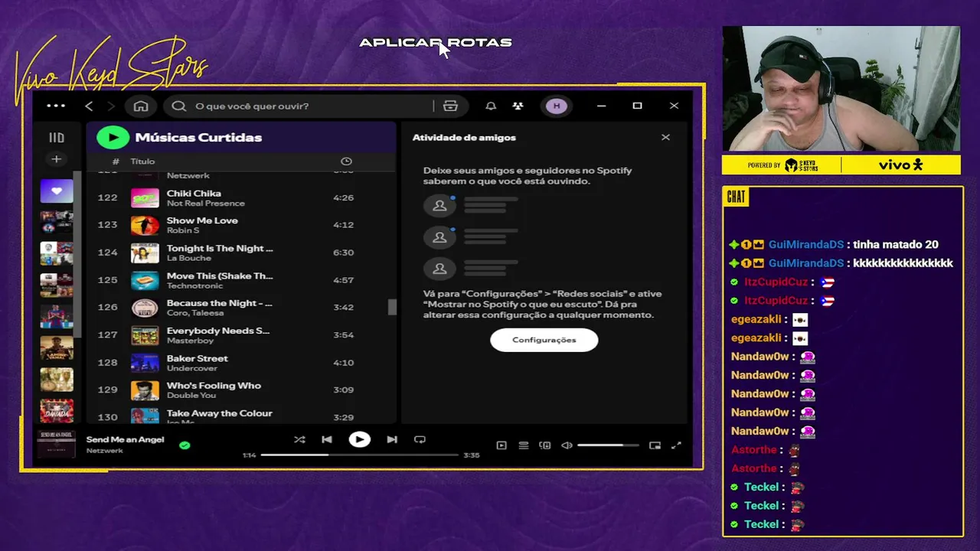Go back with the left arrow
Viewport: 980px width, 551px height.
(x=89, y=106)
